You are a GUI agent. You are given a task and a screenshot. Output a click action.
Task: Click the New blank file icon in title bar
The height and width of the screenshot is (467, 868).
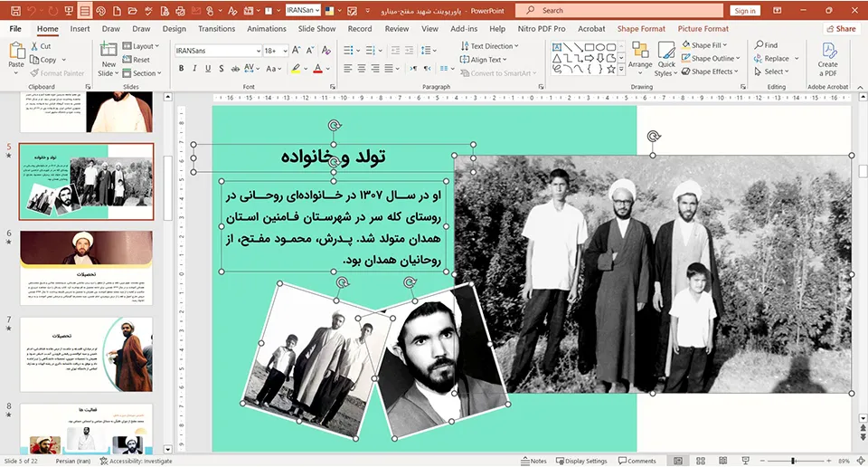117,11
